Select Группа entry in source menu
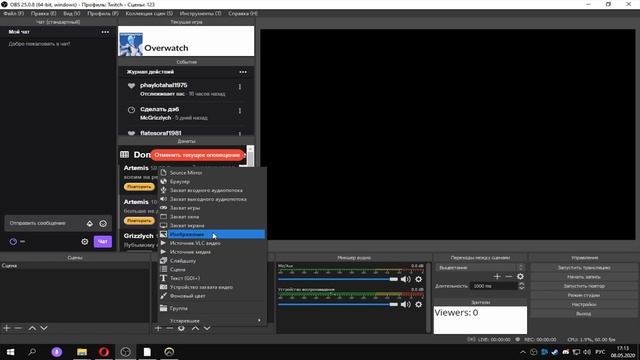The image size is (640, 360). (x=212, y=308)
